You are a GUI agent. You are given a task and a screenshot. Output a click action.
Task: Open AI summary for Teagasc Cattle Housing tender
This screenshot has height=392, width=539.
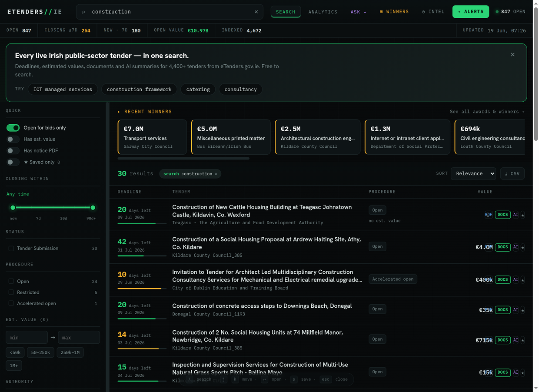[x=516, y=215]
